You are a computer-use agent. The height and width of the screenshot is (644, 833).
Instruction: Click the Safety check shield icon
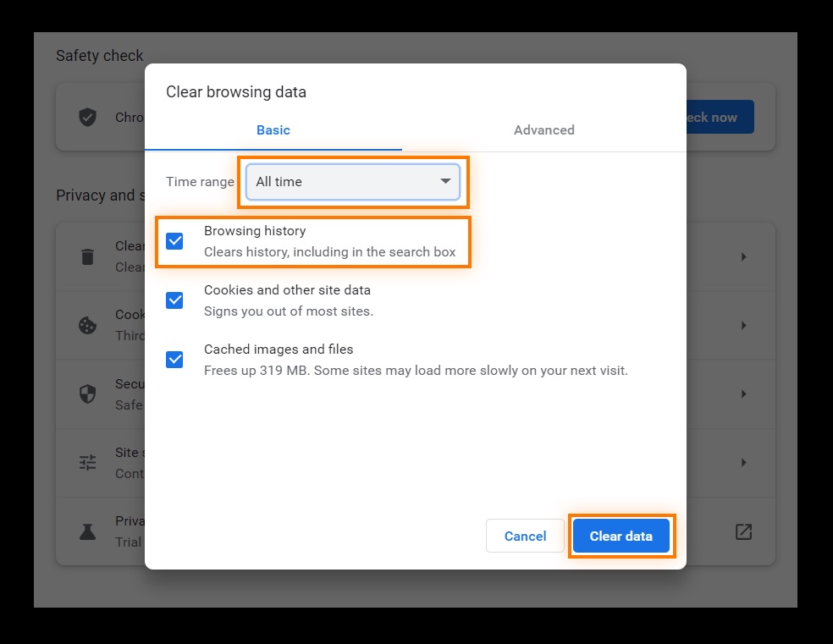pyautogui.click(x=88, y=118)
